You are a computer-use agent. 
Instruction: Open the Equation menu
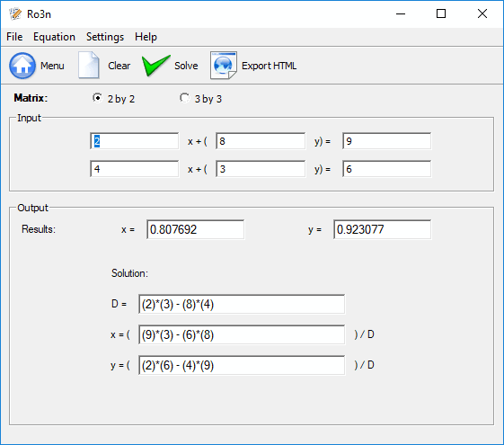pos(54,37)
